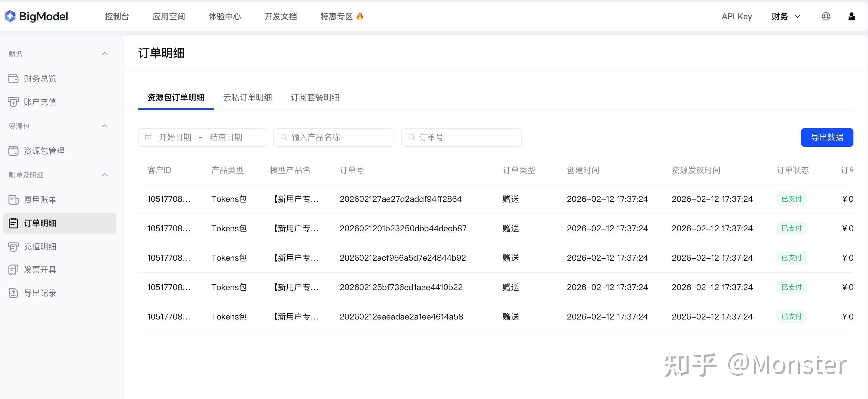
Task: Click the 发票开具 receipt icon
Action: 13,270
